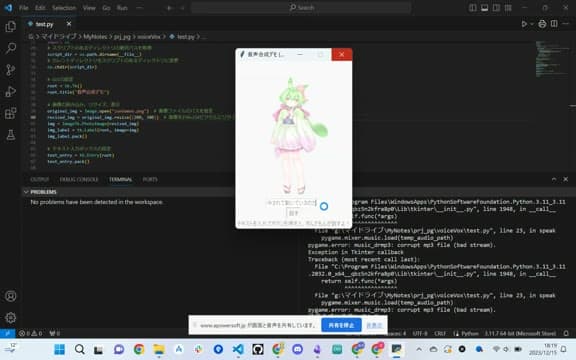The width and height of the screenshot is (576, 360).
Task: Show hidden system tray icons
Action: pyautogui.click(x=419, y=349)
